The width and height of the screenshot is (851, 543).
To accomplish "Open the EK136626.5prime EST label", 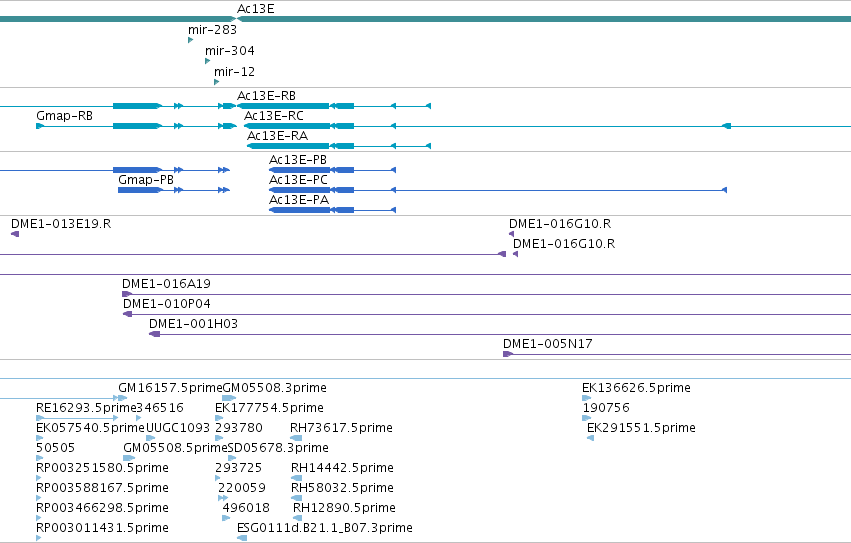I will 636,388.
